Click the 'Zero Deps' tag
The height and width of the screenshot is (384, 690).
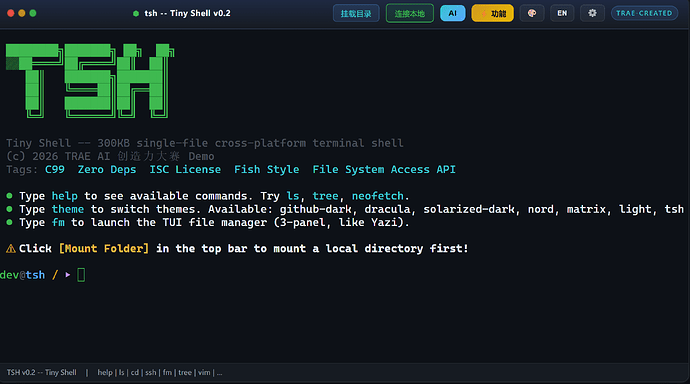point(107,169)
